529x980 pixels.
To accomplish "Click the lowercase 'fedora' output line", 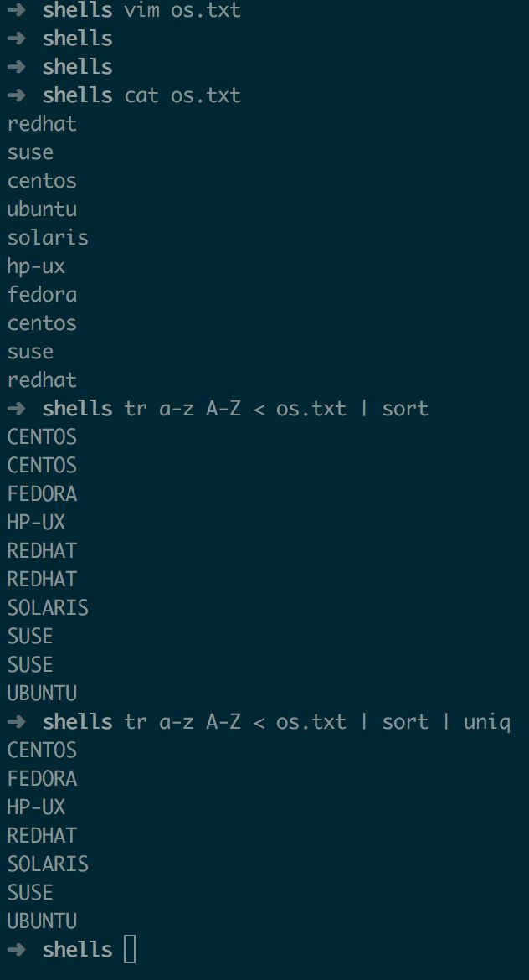I will click(x=42, y=294).
